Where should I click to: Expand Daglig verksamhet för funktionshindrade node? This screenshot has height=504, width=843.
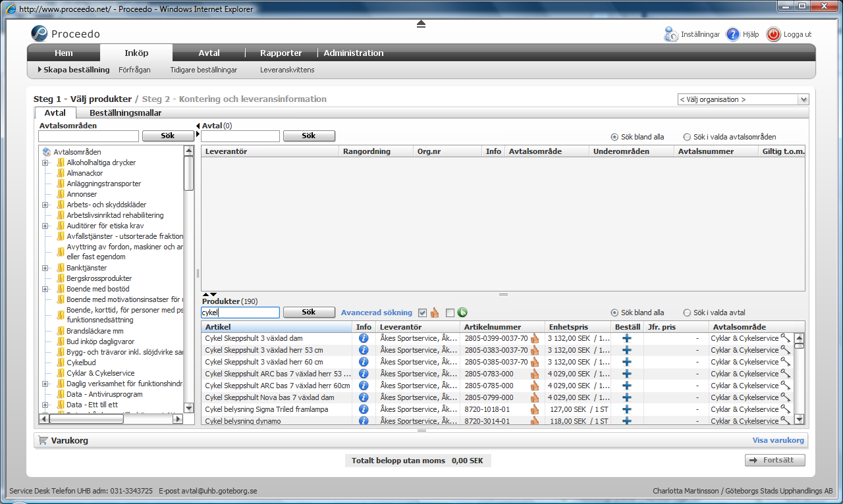pos(45,384)
